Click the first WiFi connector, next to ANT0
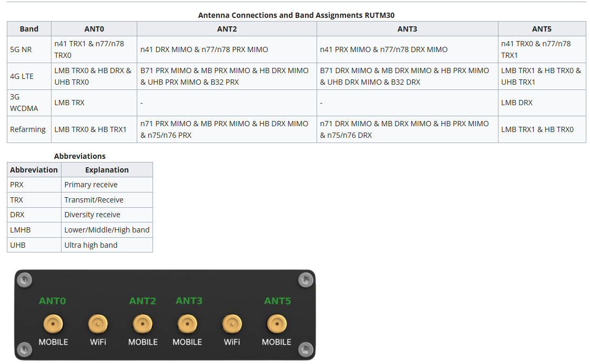 pyautogui.click(x=98, y=324)
